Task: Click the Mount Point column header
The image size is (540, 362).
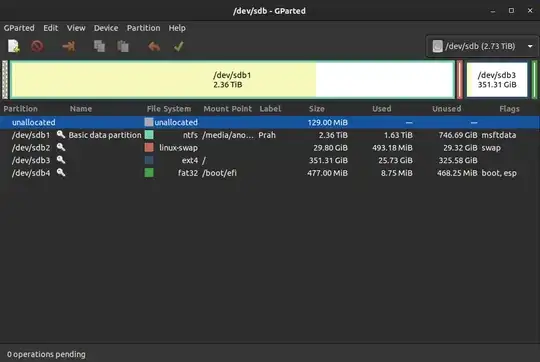Action: coord(228,109)
